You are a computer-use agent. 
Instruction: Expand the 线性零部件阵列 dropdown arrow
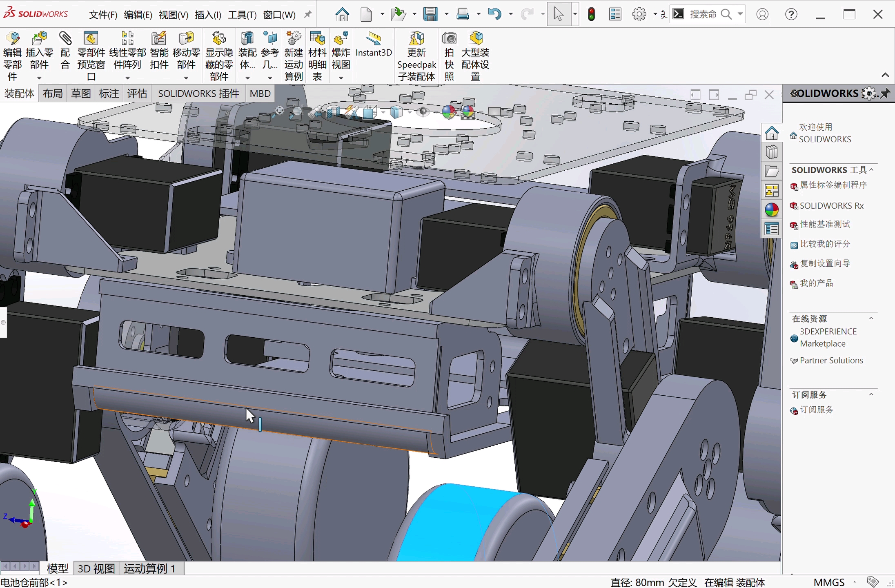click(x=127, y=78)
